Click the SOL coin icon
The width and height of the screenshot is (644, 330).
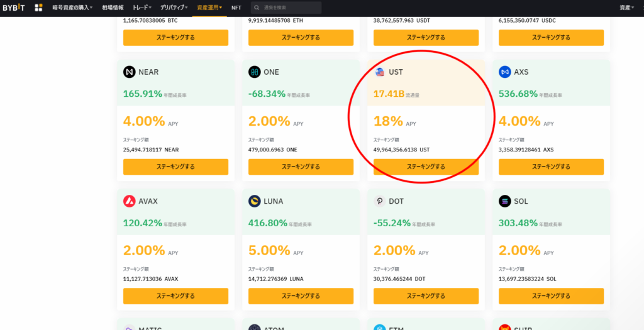click(x=505, y=201)
